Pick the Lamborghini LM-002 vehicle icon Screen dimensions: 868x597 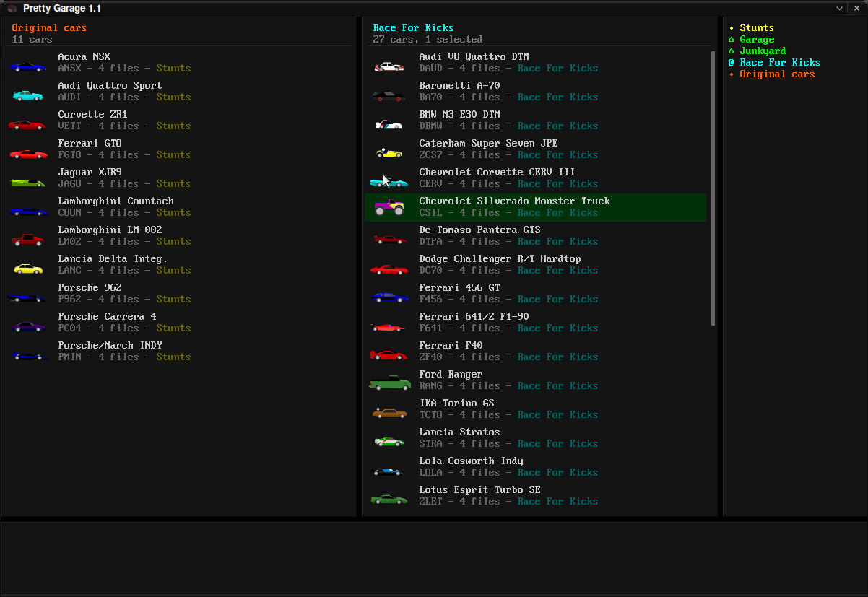(x=28, y=240)
